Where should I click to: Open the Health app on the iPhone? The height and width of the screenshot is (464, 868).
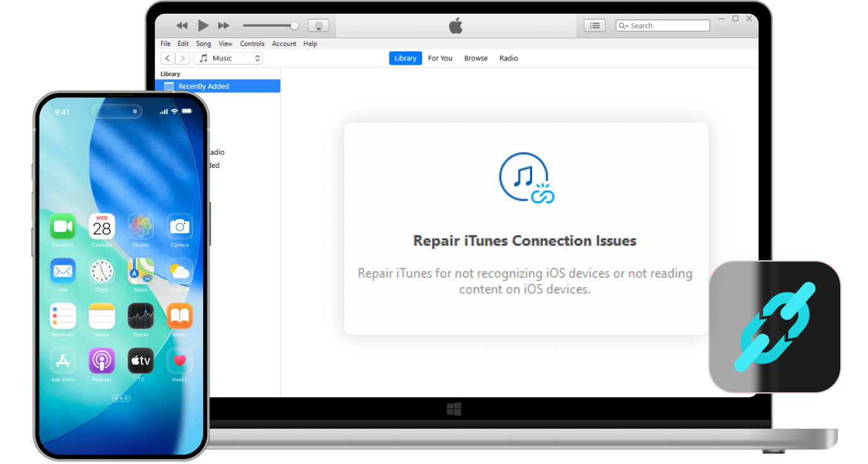(x=179, y=360)
